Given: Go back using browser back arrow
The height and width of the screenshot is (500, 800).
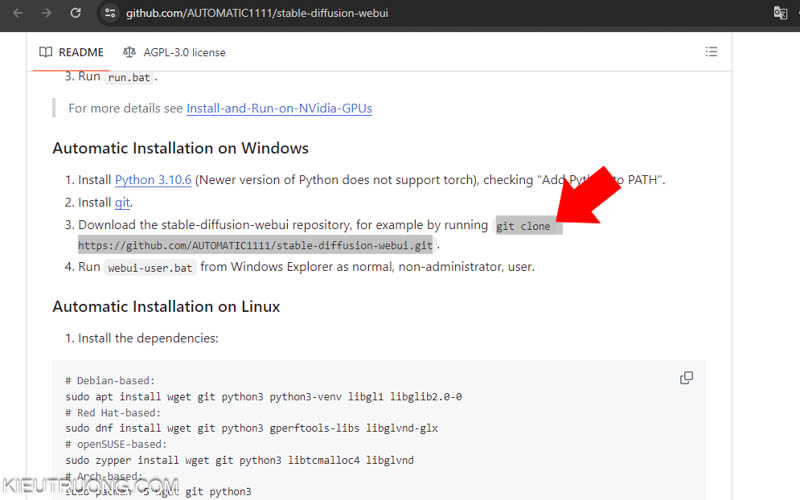Looking at the screenshot, I should click(18, 13).
